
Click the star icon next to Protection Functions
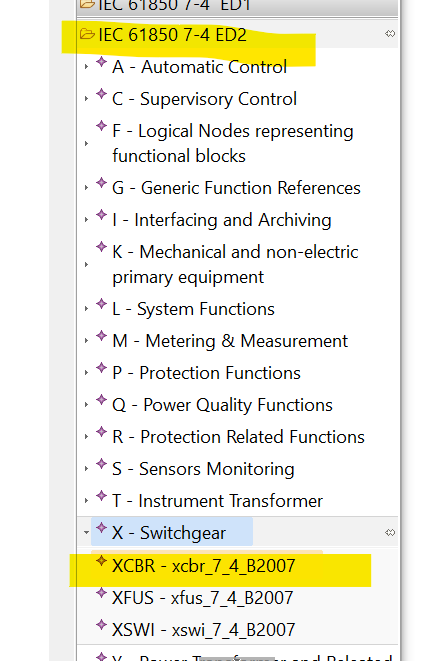click(101, 368)
